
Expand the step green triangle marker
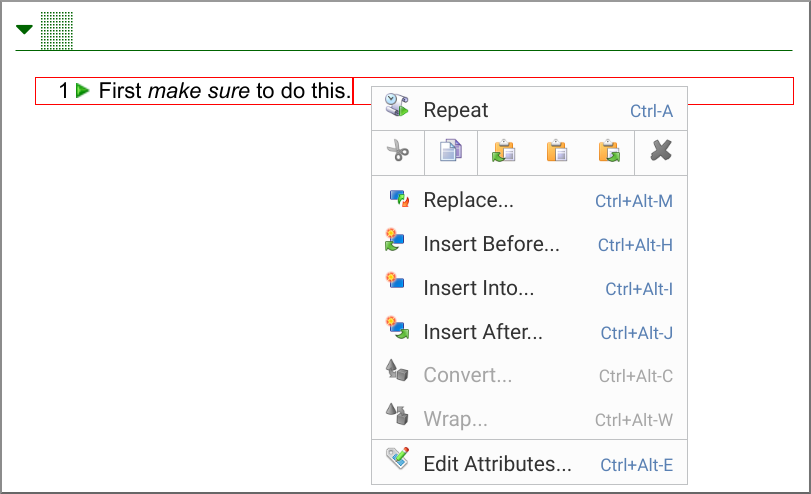point(82,91)
